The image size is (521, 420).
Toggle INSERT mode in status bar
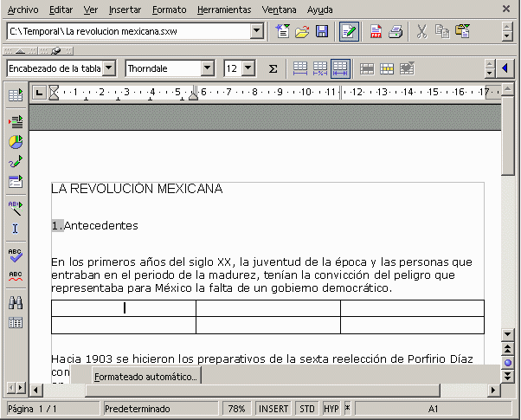pos(273,409)
